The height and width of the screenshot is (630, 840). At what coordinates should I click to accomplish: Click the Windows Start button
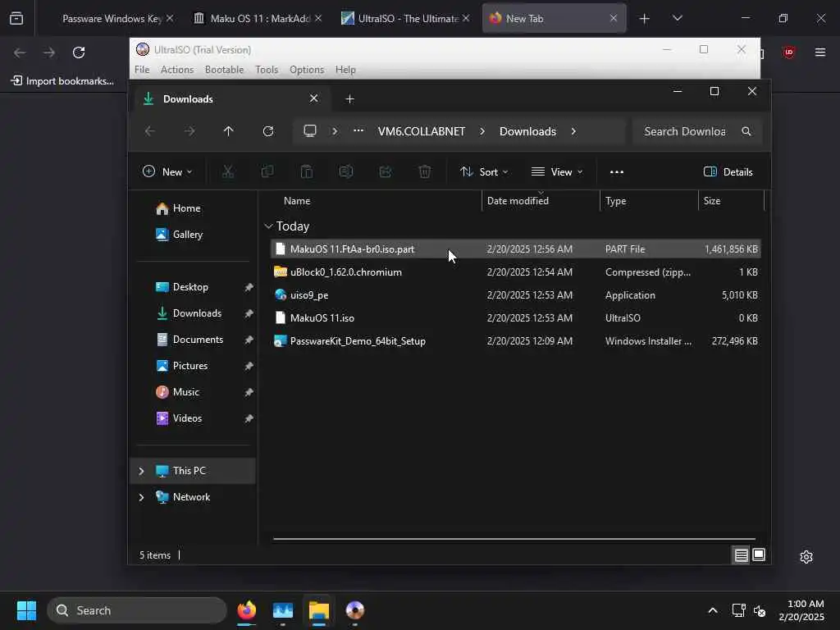26,610
